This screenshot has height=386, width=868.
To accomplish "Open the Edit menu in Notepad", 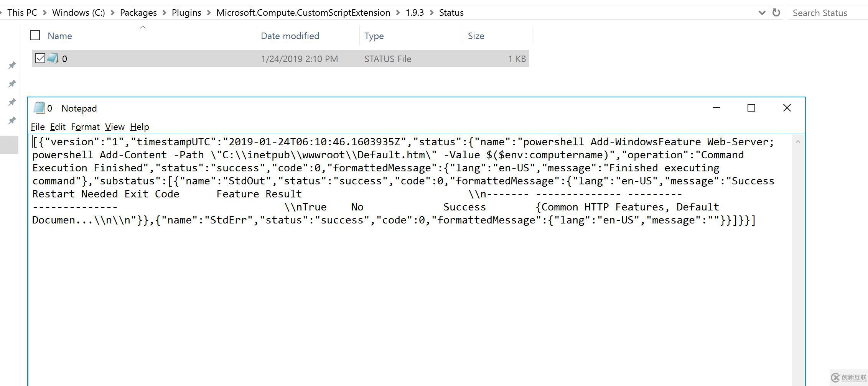I will pos(58,127).
